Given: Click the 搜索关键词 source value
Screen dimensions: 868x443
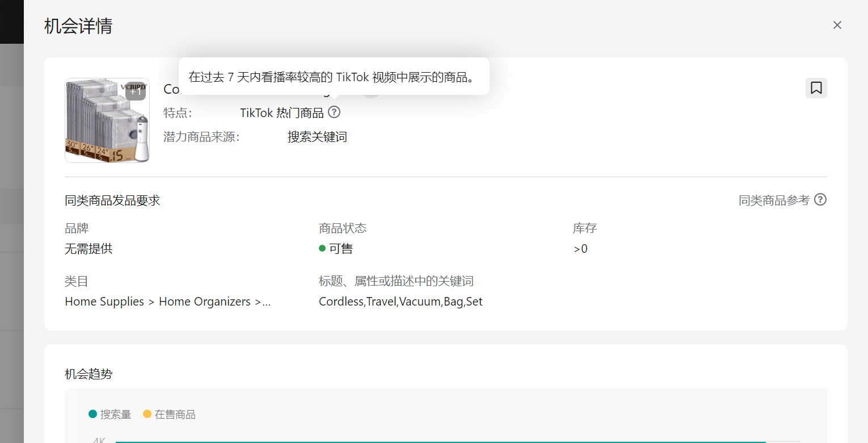Looking at the screenshot, I should coord(317,137).
